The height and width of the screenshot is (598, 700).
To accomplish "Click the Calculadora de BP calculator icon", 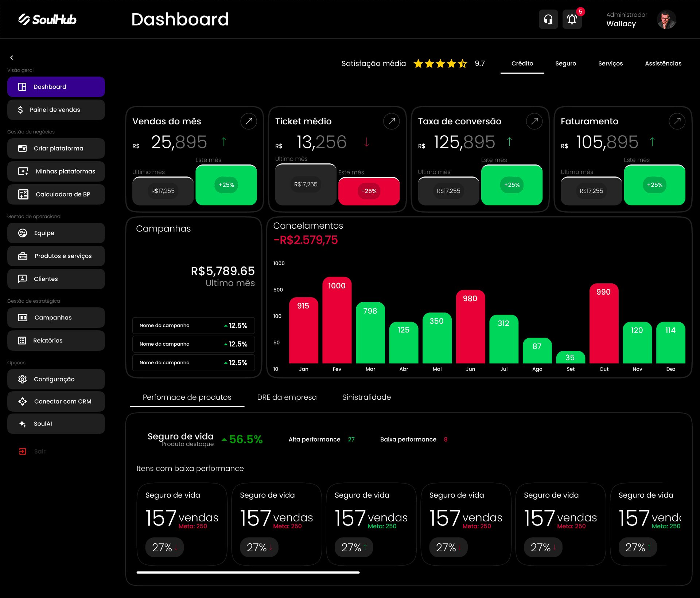I will pyautogui.click(x=23, y=194).
